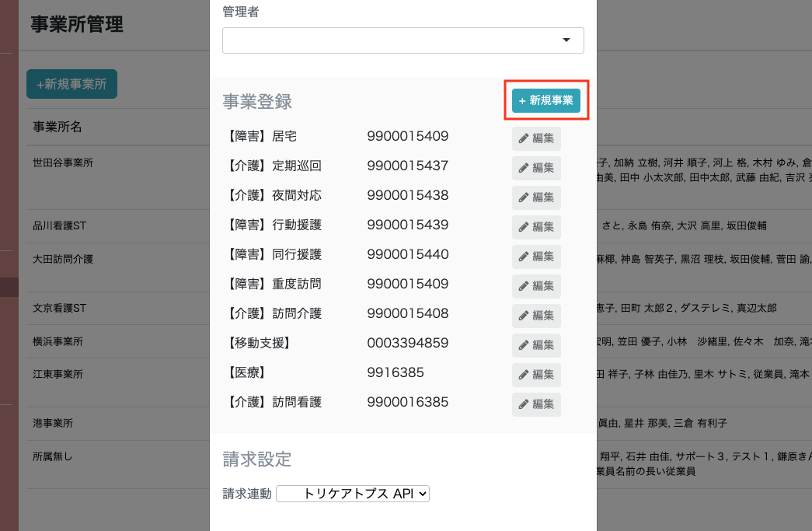Click the pencil icon beside 【医療】
Viewport: 812px width, 531px height.
pyautogui.click(x=536, y=375)
